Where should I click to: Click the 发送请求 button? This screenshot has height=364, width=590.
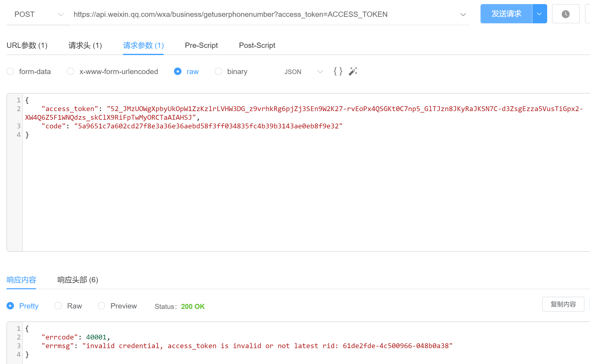(x=506, y=14)
